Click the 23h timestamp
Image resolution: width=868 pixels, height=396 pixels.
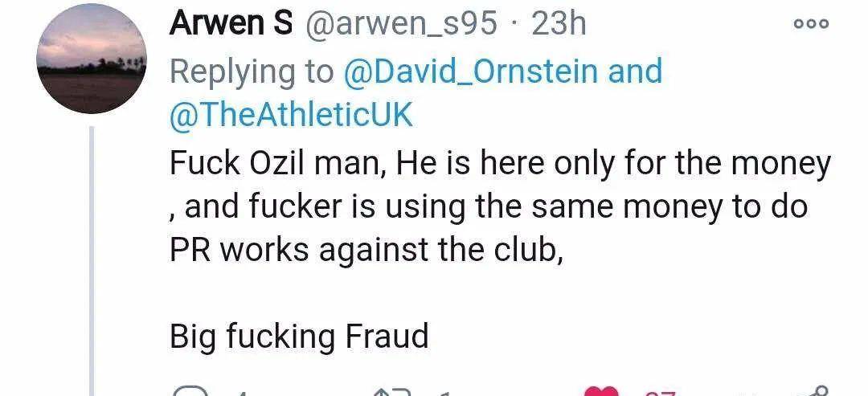coord(559,24)
